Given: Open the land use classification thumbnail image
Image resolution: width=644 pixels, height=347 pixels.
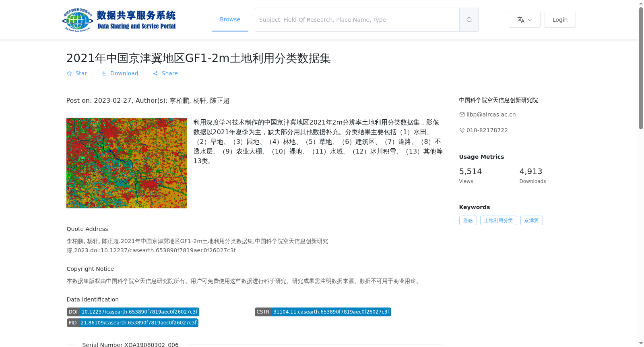Looking at the screenshot, I should 127,163.
